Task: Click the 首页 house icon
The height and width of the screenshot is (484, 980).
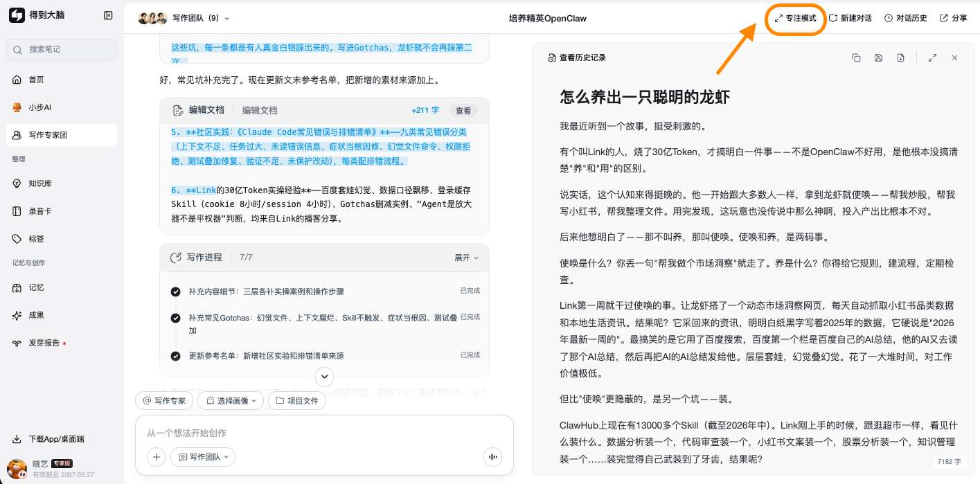Action: pos(17,80)
